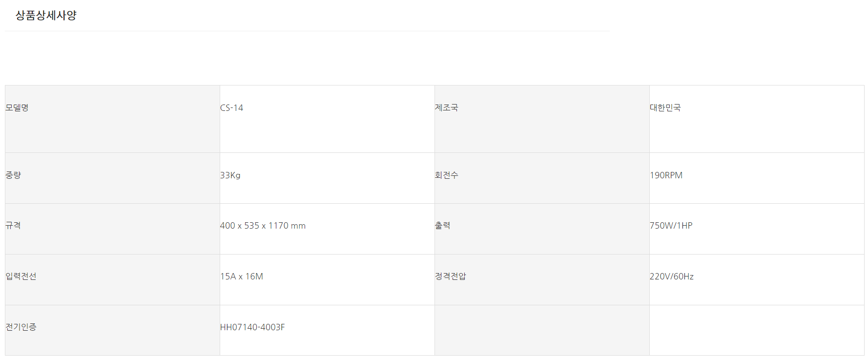Click the 모델명 label cell
Screen dimensions: 868x361
(17, 108)
